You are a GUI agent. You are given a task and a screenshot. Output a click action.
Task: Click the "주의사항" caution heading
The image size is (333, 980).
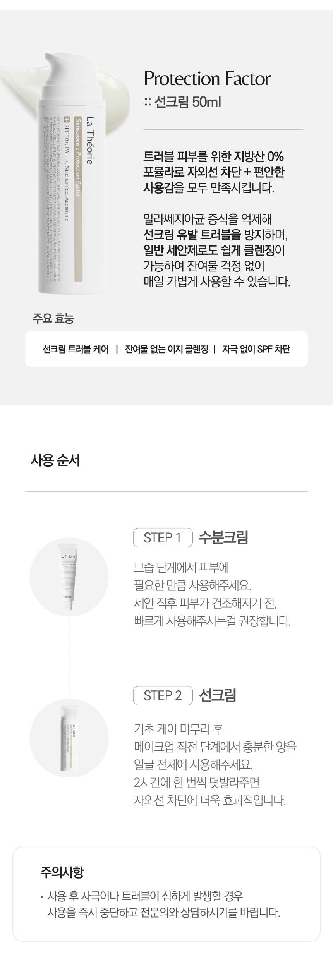tap(62, 872)
